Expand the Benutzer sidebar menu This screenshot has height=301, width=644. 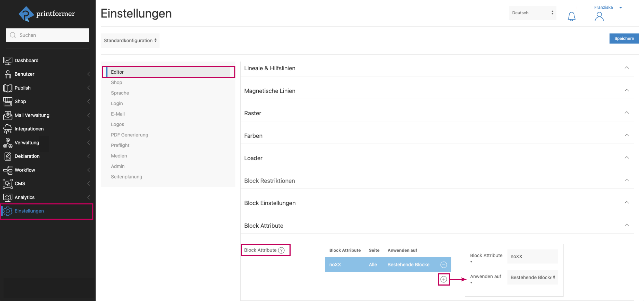pos(24,74)
